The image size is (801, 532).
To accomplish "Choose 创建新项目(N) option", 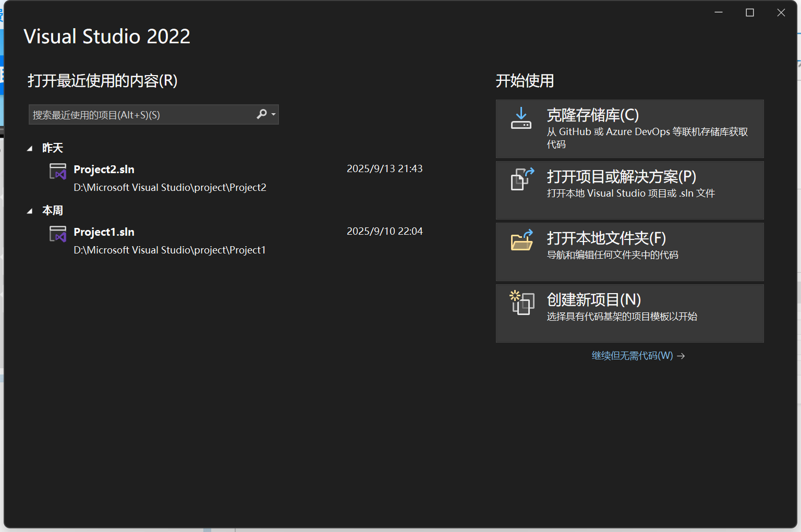I will pos(629,313).
